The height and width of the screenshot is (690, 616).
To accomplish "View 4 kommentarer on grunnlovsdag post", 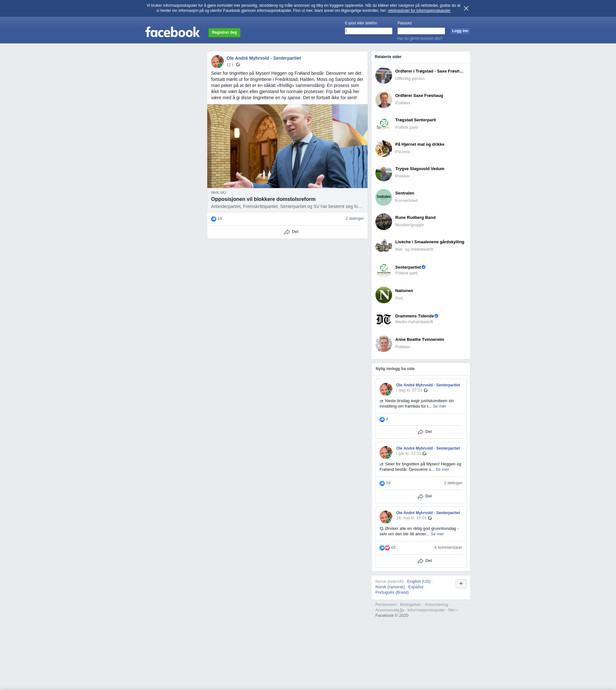I will 448,548.
